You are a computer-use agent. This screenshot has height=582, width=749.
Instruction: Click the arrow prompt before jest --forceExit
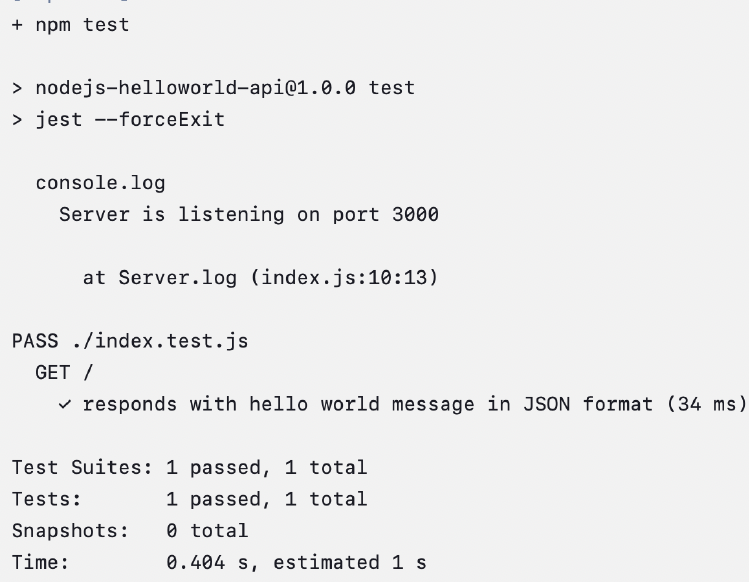[x=17, y=120]
